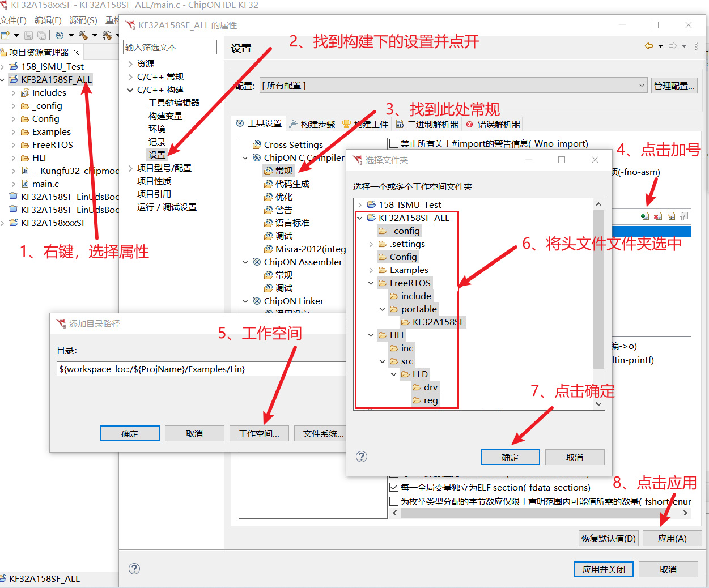Click the help icon in Properties dialog
Viewport: 709px width, 588px height.
coord(134,569)
